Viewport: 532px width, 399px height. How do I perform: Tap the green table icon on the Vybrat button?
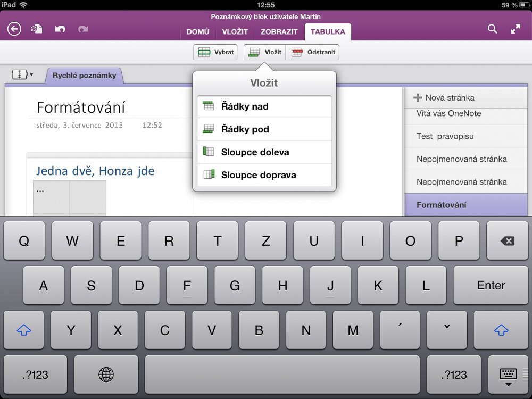(204, 52)
